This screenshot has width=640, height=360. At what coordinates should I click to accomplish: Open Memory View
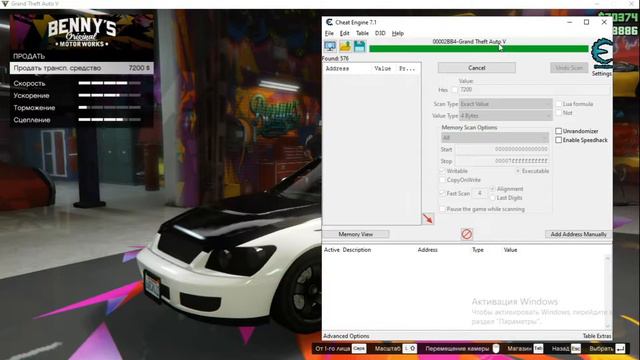click(x=356, y=234)
